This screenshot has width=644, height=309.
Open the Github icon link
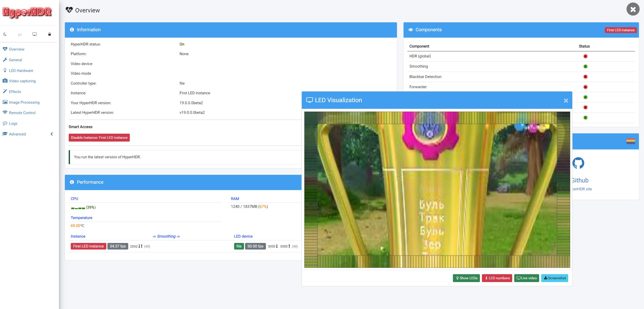point(578,163)
